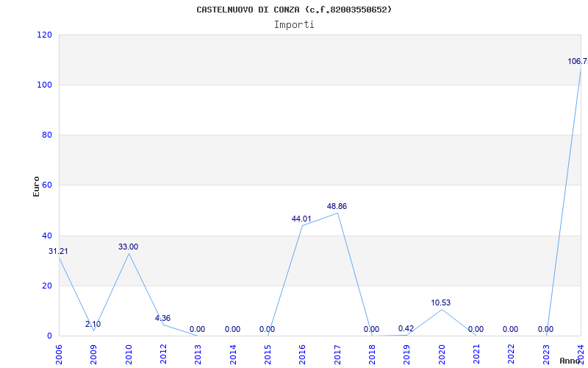
Task: Click the 2013 x-axis tick label
Action: [198, 355]
